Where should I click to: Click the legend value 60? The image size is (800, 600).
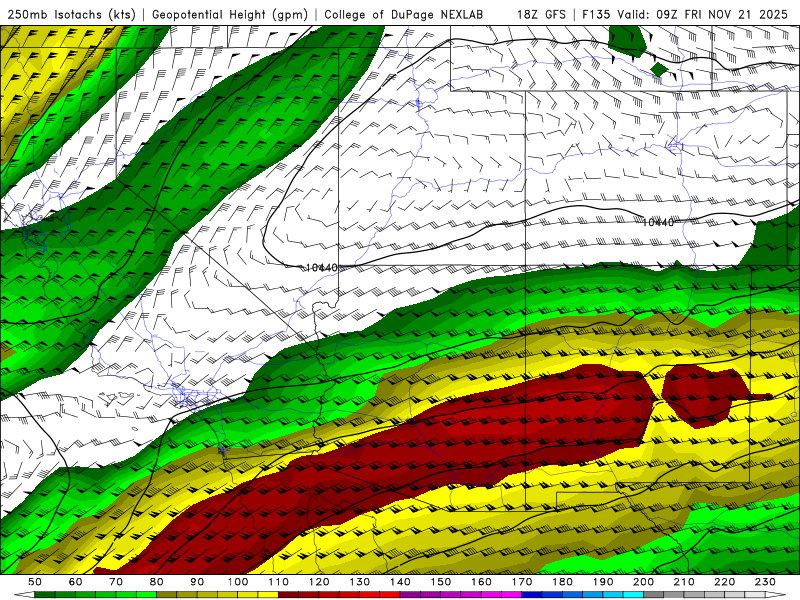(x=75, y=582)
